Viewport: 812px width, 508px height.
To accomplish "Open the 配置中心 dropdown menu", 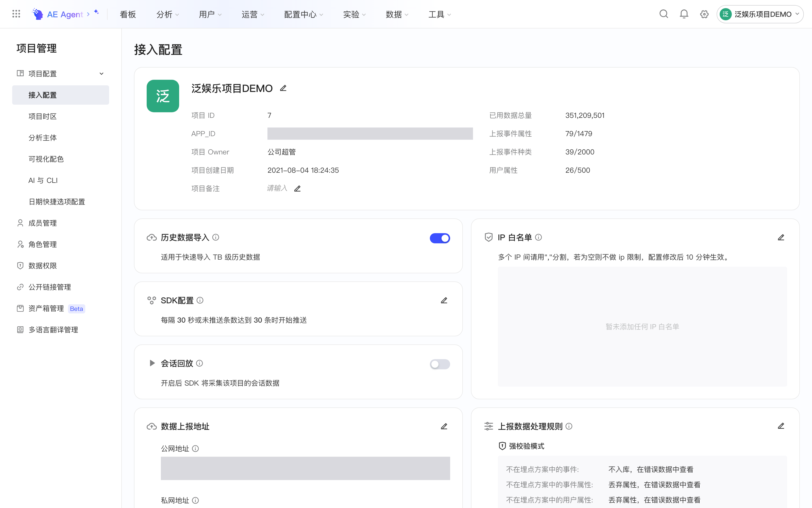I will click(304, 14).
